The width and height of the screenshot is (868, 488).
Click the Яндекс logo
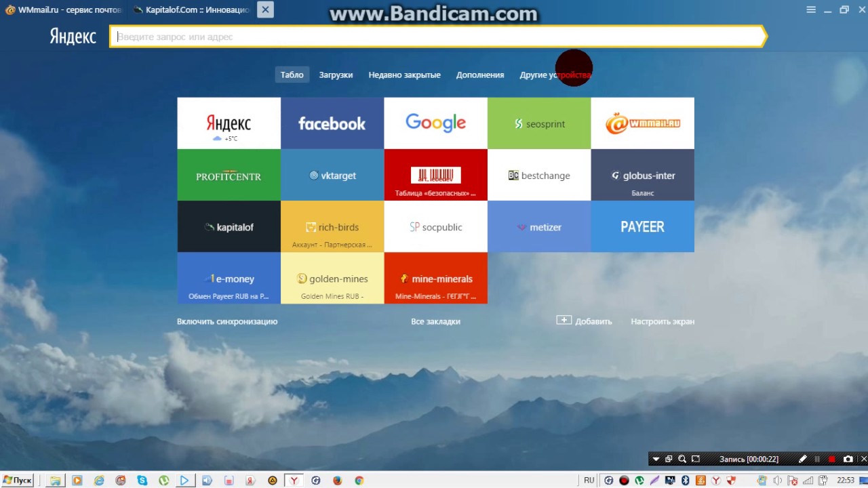pos(73,37)
